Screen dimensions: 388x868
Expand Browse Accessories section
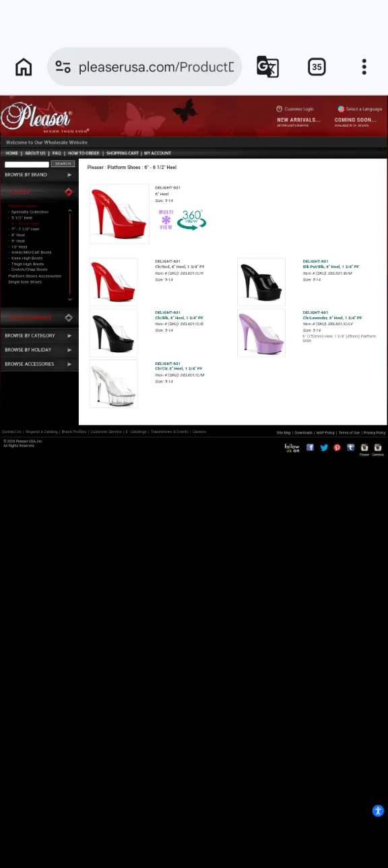39,364
